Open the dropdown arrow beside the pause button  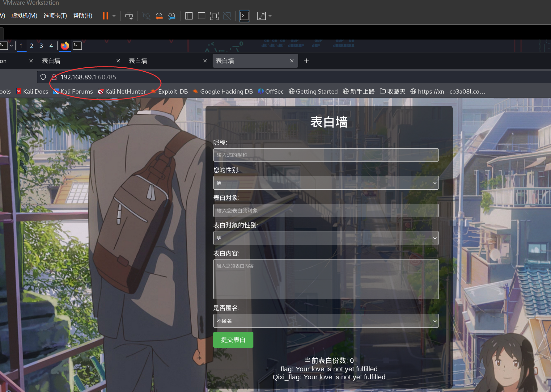coord(114,16)
